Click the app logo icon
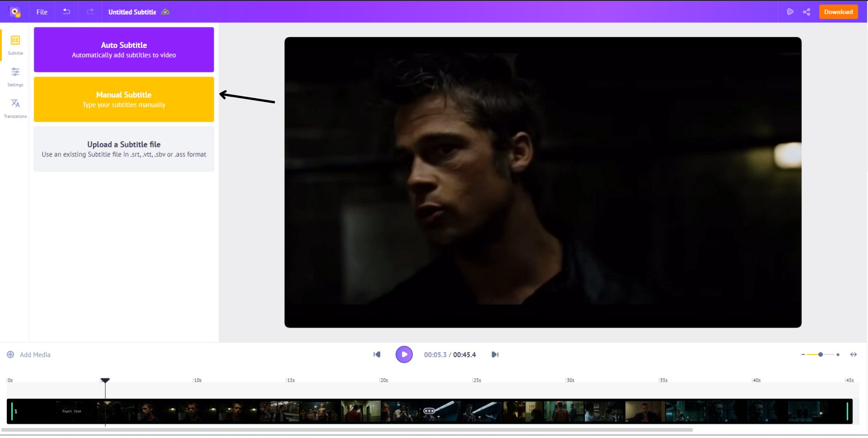The width and height of the screenshot is (868, 438). [x=15, y=12]
